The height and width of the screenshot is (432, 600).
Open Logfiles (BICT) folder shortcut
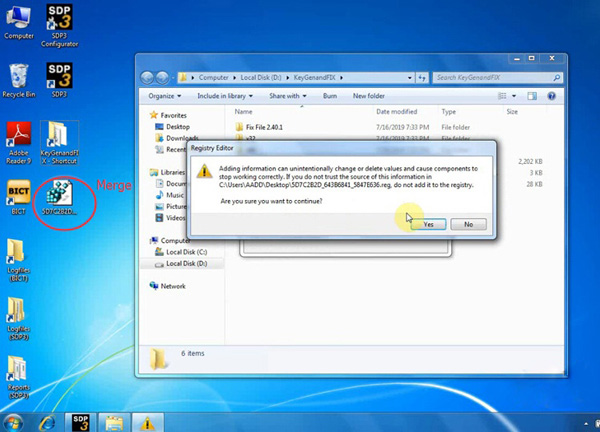click(18, 260)
